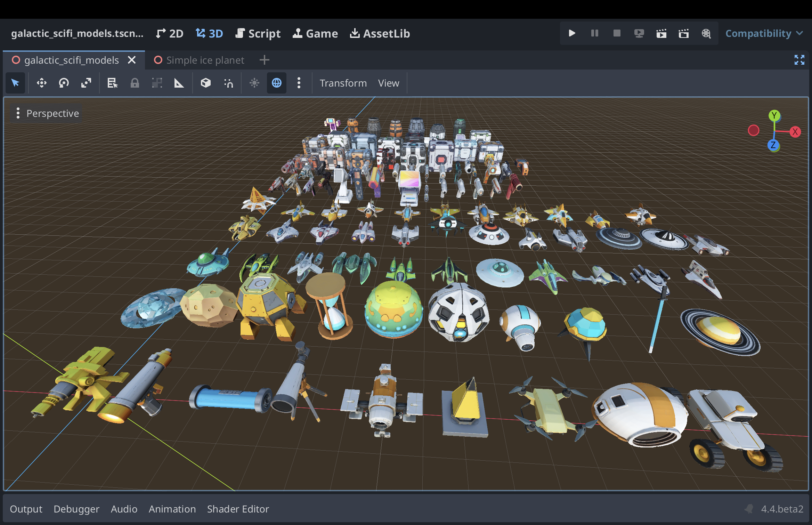Select the ringed planet model
The height and width of the screenshot is (525, 812).
pyautogui.click(x=720, y=332)
